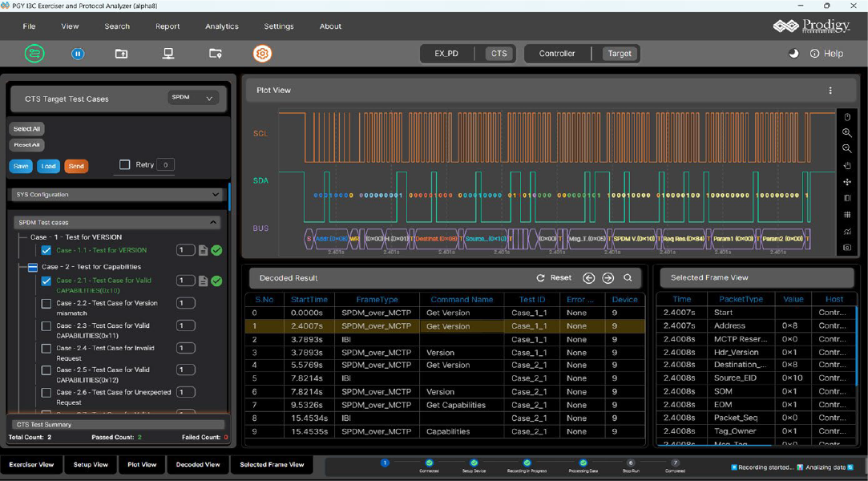
Task: Check Case 2.2 Version mismatch test
Action: (x=46, y=304)
